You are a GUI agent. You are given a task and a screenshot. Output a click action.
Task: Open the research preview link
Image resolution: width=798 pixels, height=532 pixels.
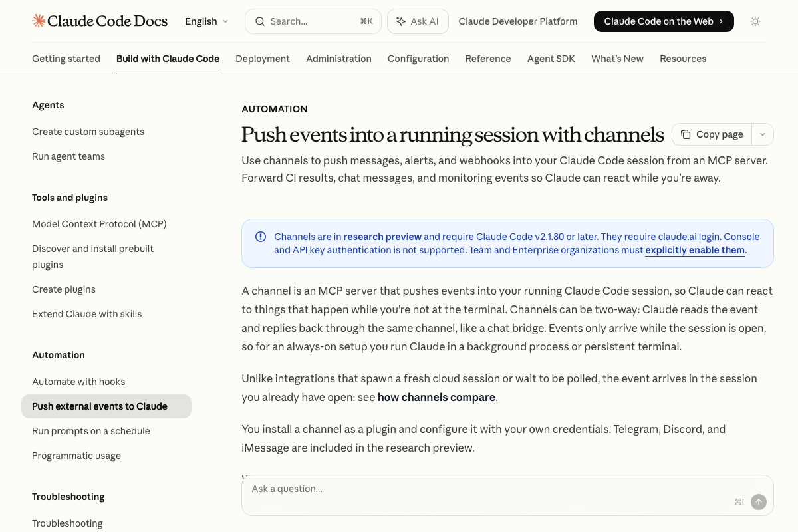(382, 237)
